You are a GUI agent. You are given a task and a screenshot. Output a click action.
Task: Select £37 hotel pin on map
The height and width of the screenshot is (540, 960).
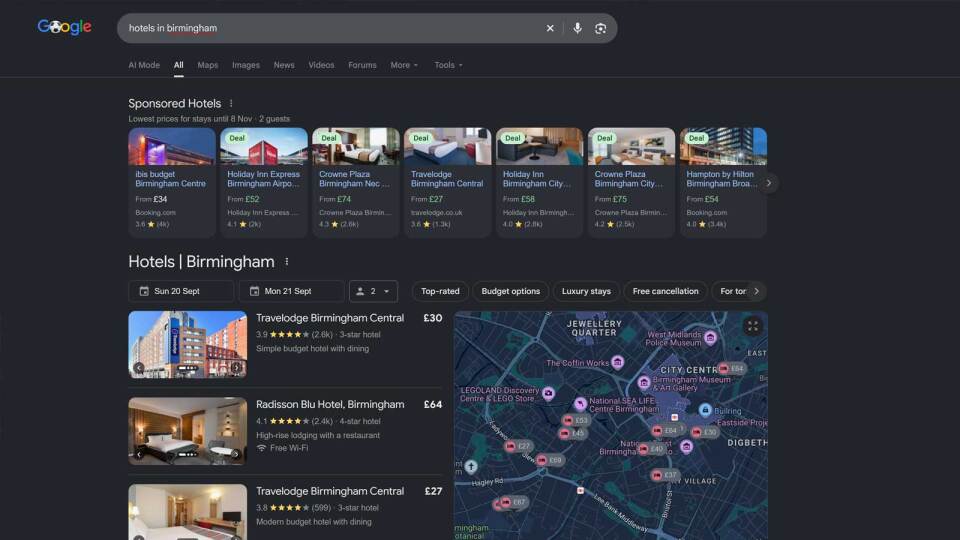click(x=664, y=475)
